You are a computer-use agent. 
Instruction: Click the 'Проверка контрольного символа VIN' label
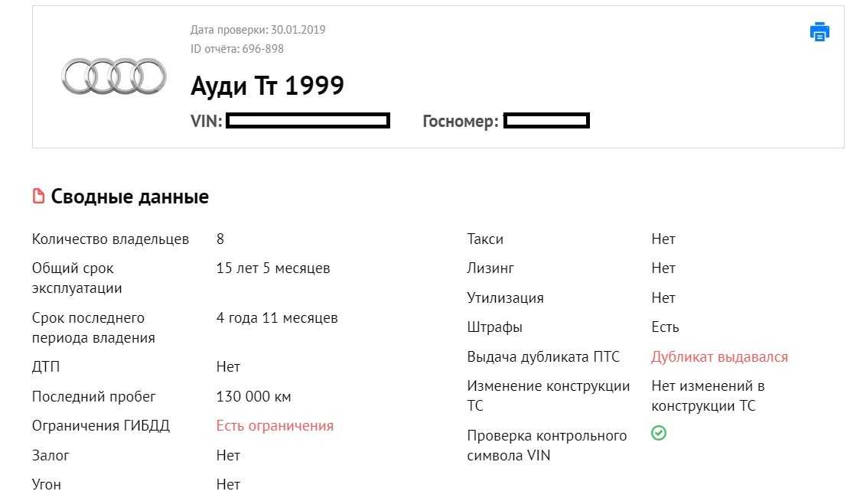(x=546, y=445)
